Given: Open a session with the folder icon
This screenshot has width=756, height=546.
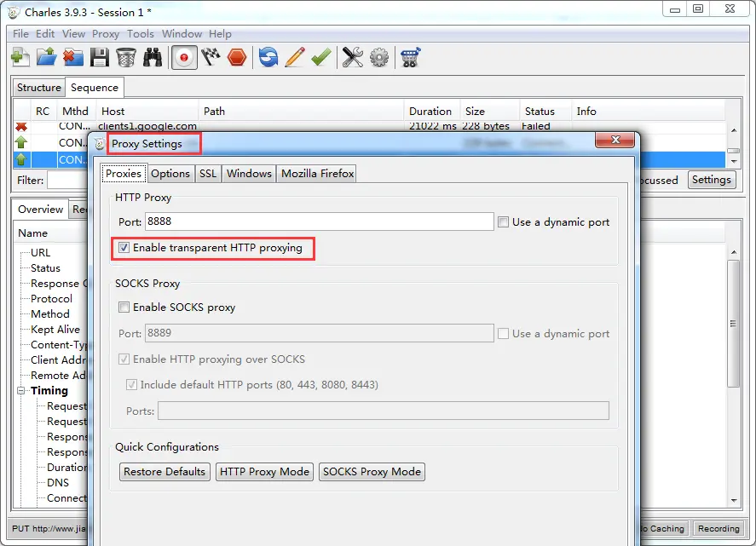Looking at the screenshot, I should click(x=47, y=57).
